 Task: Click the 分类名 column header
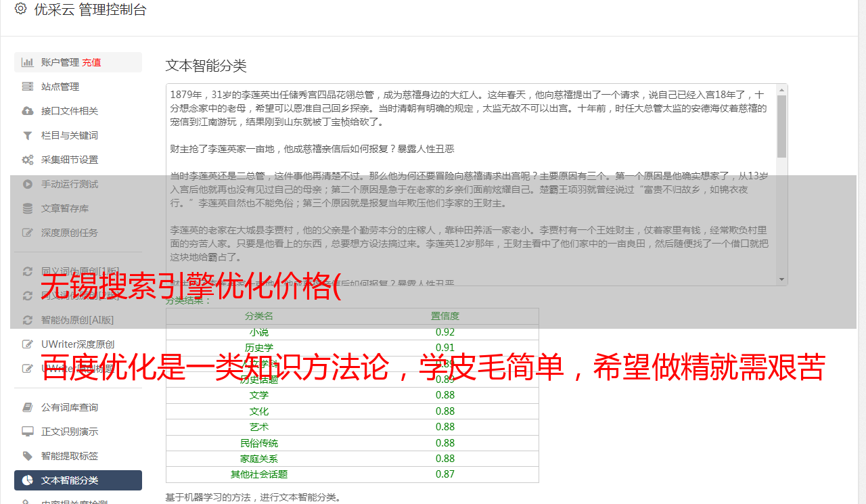[259, 316]
